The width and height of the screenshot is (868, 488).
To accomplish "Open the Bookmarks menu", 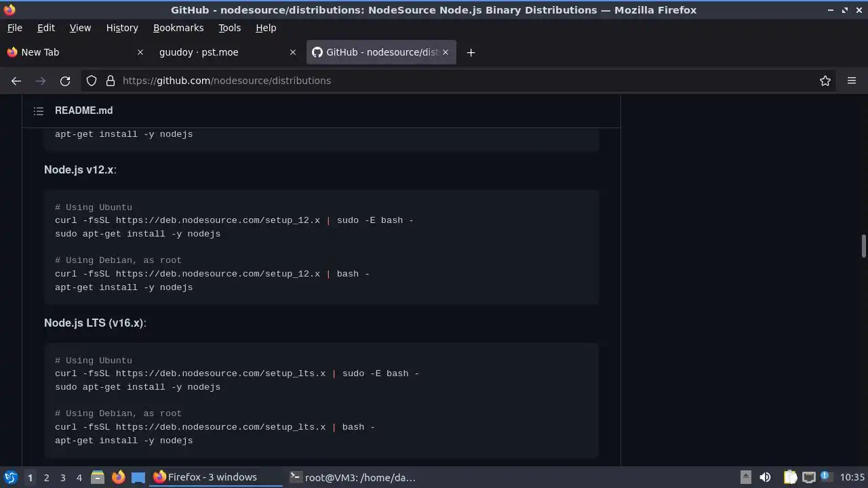I will pos(178,28).
